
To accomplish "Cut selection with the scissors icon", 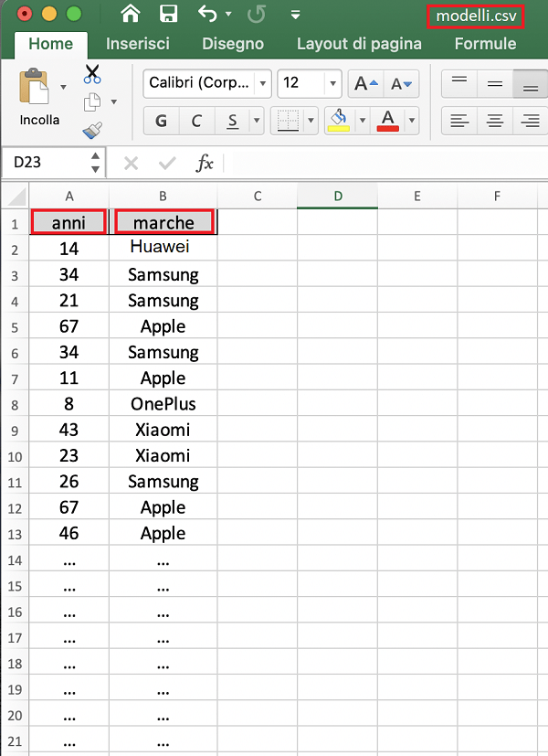I will 92,74.
